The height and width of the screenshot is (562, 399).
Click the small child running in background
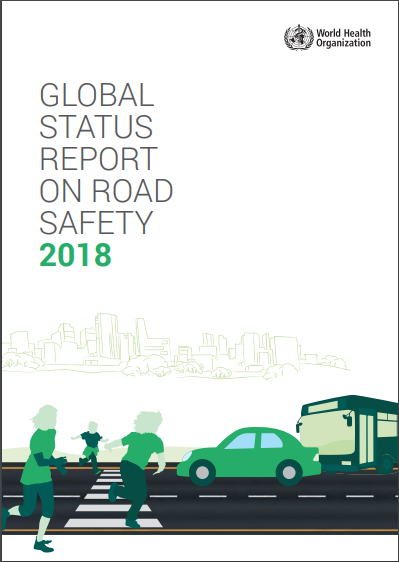[90, 447]
